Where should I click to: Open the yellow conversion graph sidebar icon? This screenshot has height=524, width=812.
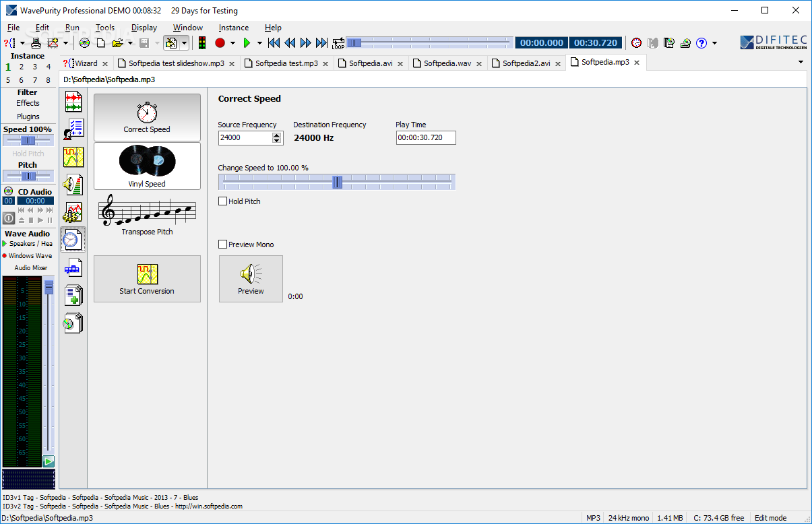click(x=73, y=157)
